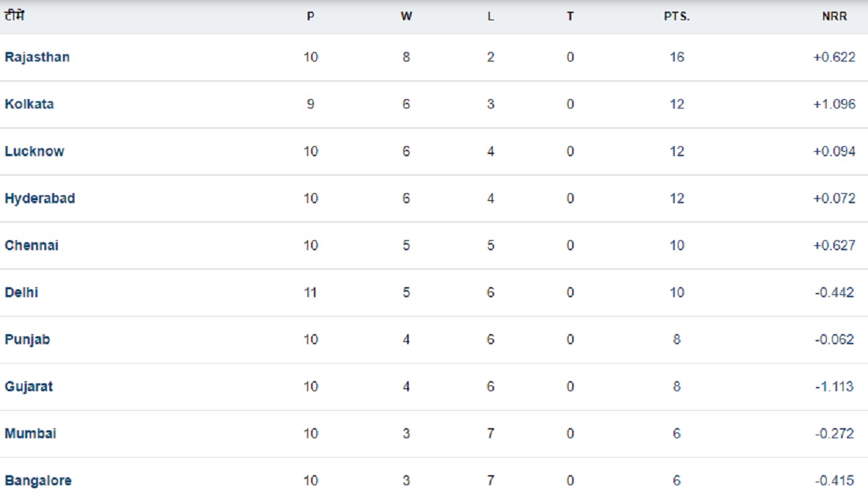Open the Rajasthan team link
Image resolution: width=868 pixels, height=499 pixels.
point(37,57)
